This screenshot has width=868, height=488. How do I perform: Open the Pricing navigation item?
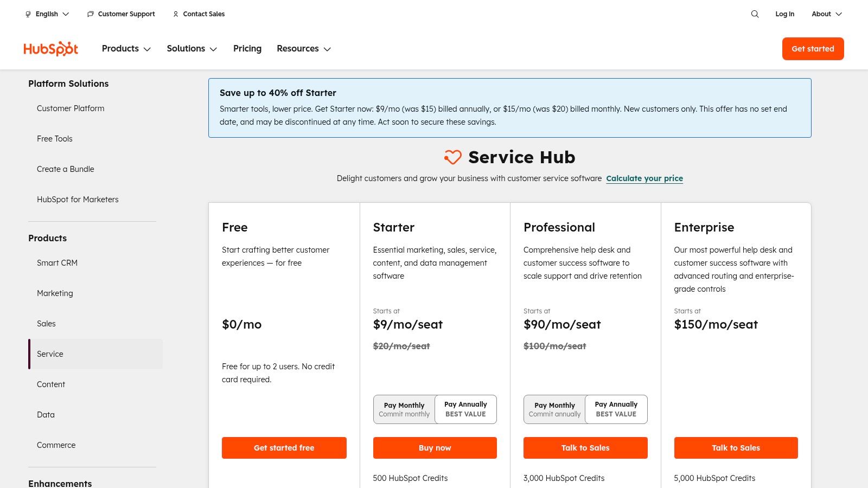pyautogui.click(x=247, y=49)
